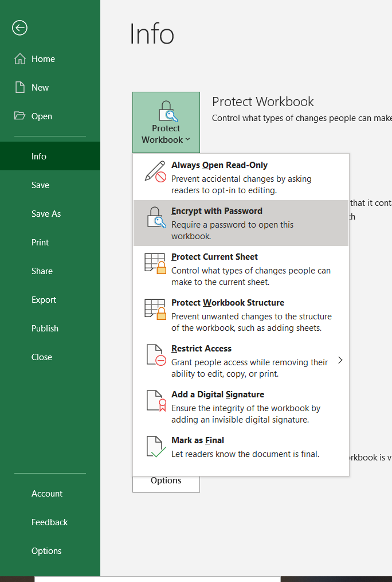Click the Info page title
This screenshot has height=582, width=392.
pos(152,34)
